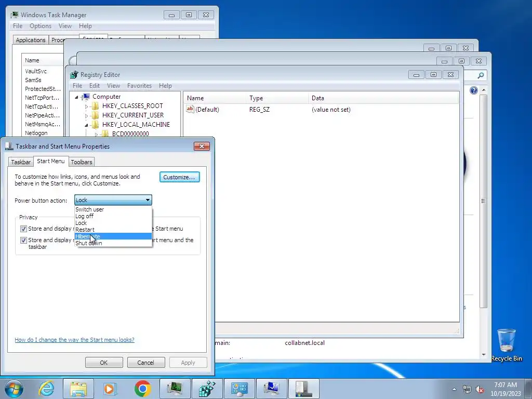Choose Shut down from power action list
This screenshot has width=532, height=399.
coord(113,243)
